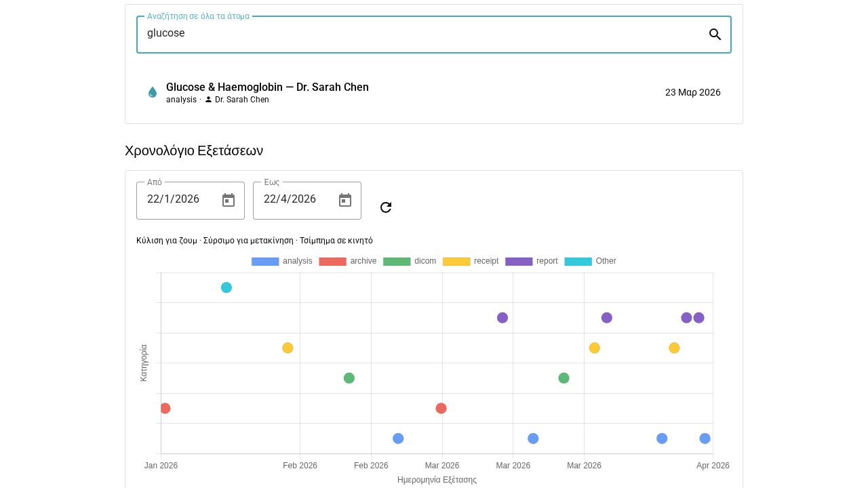Click the cyan Other legend swatch
This screenshot has height=488, width=868.
click(578, 262)
